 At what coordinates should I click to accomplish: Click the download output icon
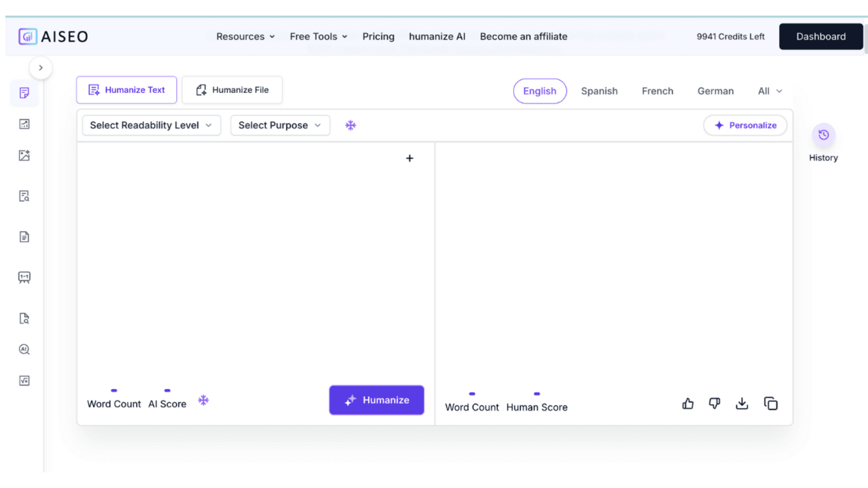[742, 404]
